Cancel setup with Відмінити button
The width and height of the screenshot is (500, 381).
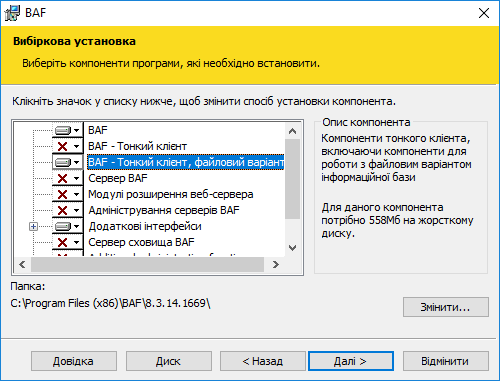pyautogui.click(x=446, y=361)
